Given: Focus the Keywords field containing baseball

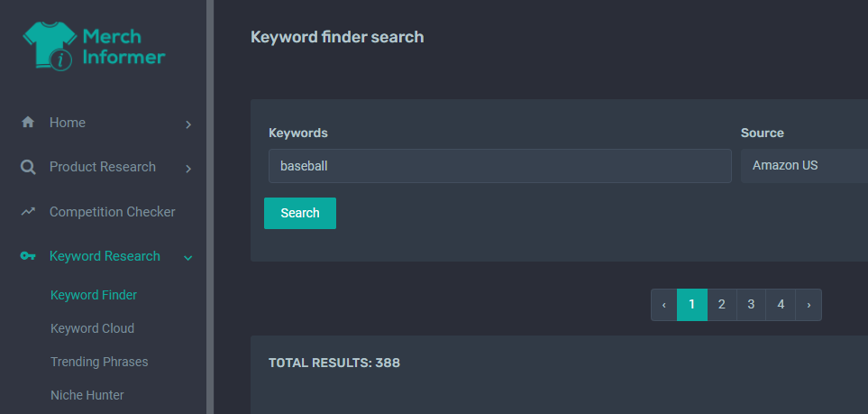Looking at the screenshot, I should point(500,166).
